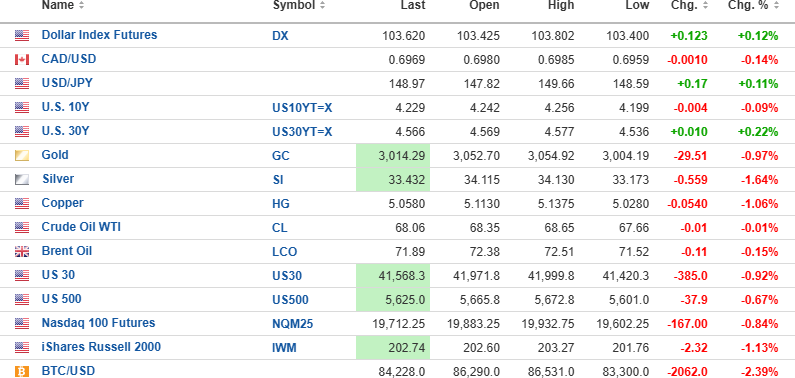Click the highlighted Gold last price cell

tap(393, 156)
